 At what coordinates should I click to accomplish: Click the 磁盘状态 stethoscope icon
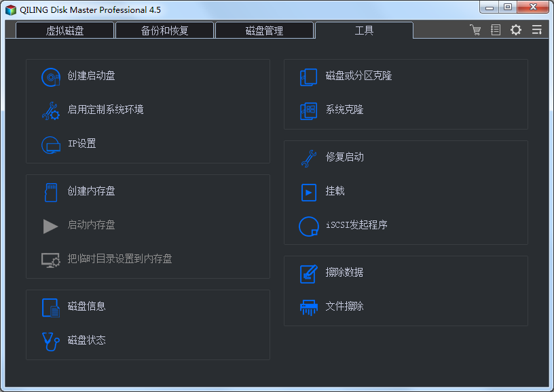coord(51,342)
